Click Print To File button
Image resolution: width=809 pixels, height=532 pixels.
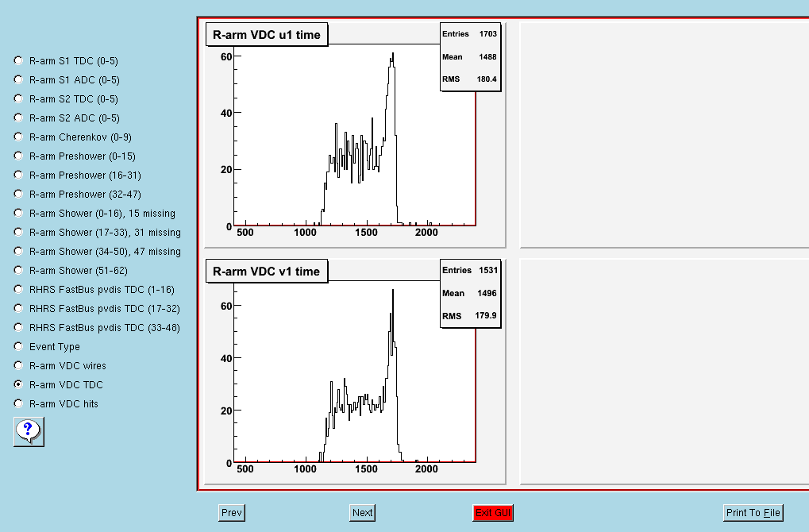coord(753,513)
